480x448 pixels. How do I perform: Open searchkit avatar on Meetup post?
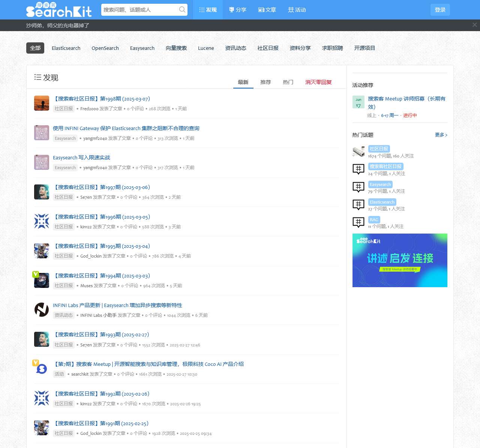click(42, 369)
